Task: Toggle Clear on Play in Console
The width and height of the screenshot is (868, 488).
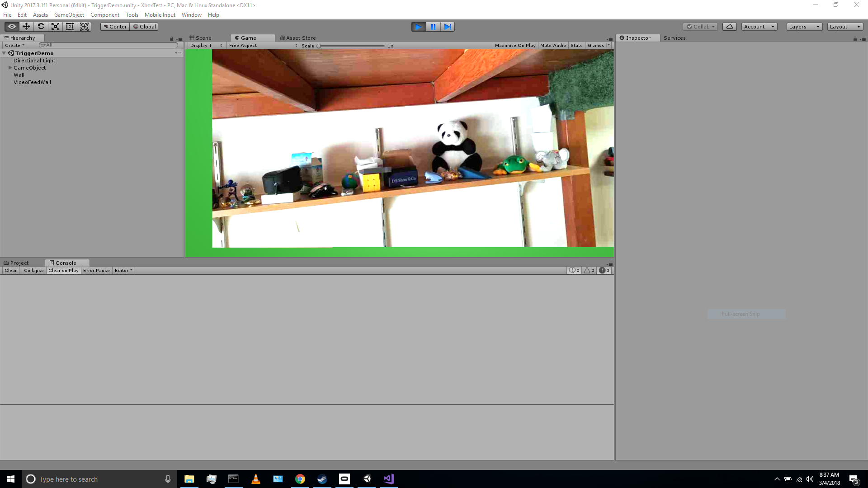Action: 63,271
